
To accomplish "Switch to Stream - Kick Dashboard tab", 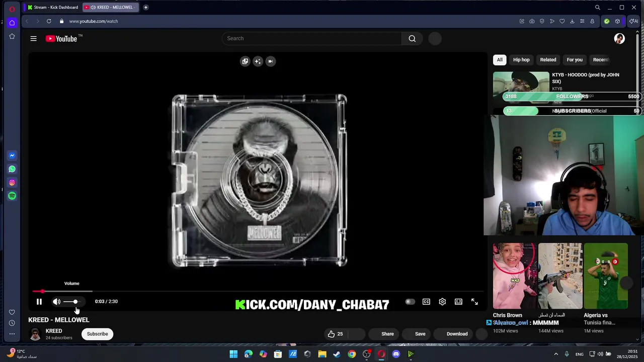I will pos(53,8).
